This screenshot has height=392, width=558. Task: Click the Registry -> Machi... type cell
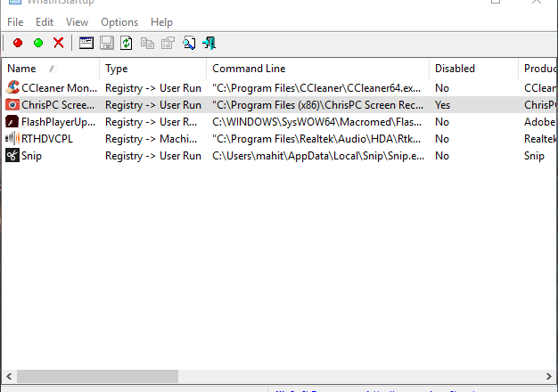click(151, 139)
